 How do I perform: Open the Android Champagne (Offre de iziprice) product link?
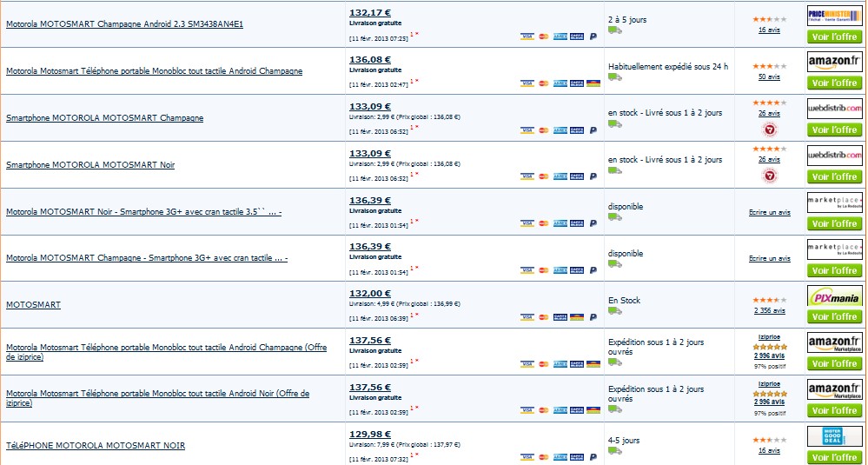pyautogui.click(x=167, y=352)
